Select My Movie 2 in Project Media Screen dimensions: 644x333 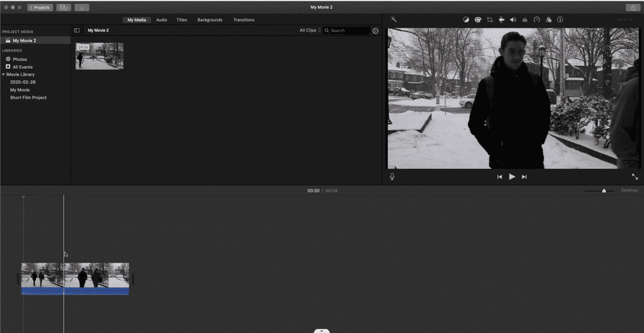(x=35, y=40)
